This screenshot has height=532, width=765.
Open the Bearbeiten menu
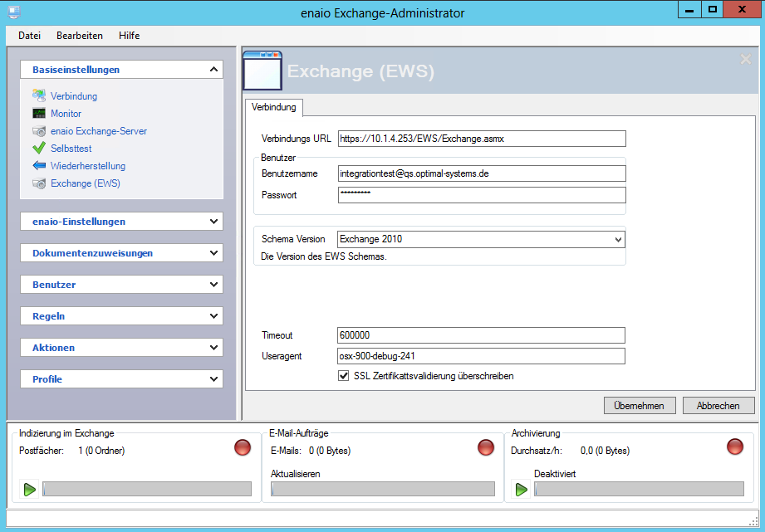[x=80, y=36]
